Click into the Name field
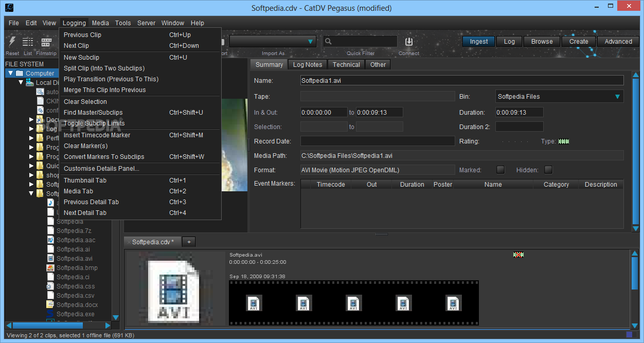Viewport: 644px width, 343px height. 462,81
